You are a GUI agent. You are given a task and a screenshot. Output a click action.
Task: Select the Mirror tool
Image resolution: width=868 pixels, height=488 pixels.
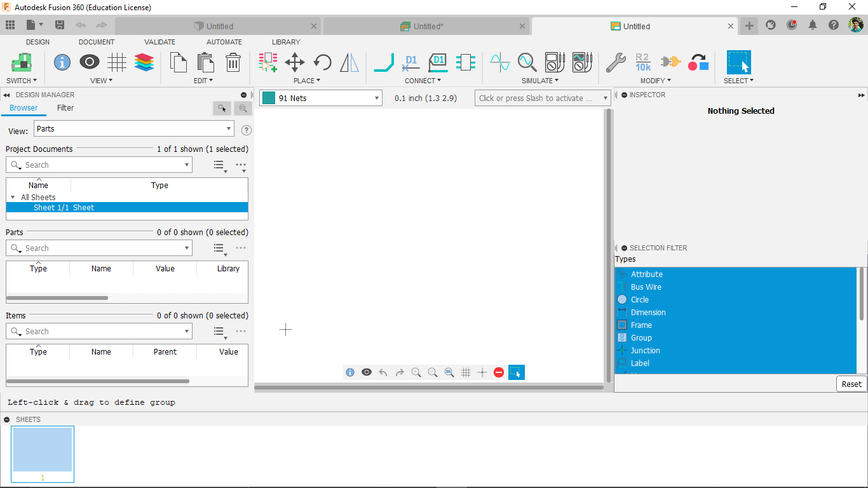(x=349, y=62)
